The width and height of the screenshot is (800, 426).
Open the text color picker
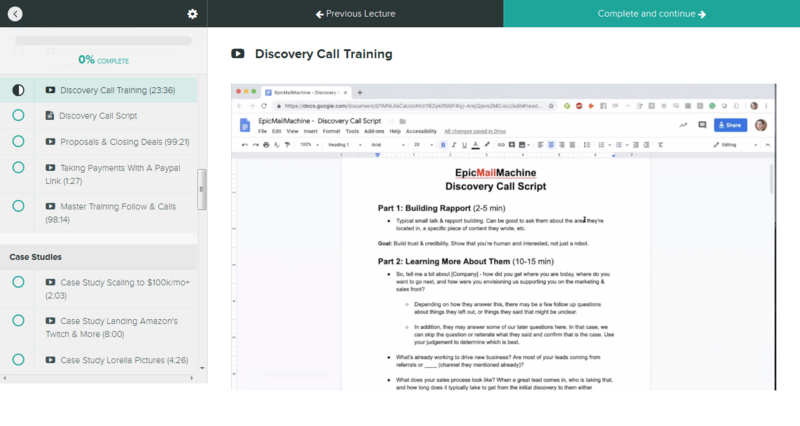pyautogui.click(x=476, y=145)
